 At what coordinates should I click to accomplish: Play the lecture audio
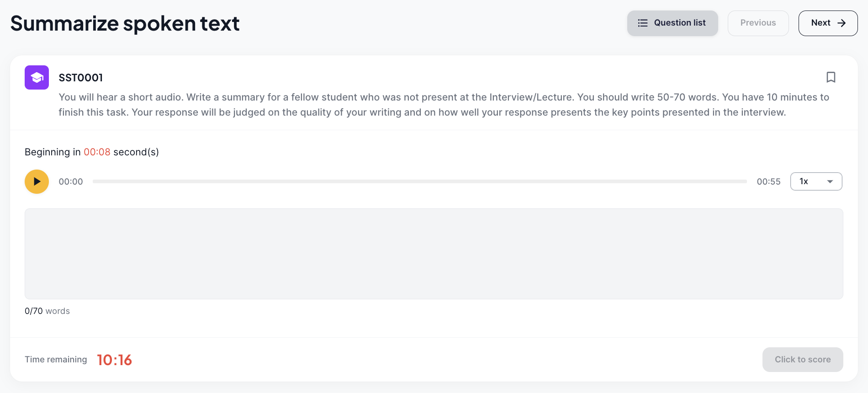pyautogui.click(x=37, y=181)
